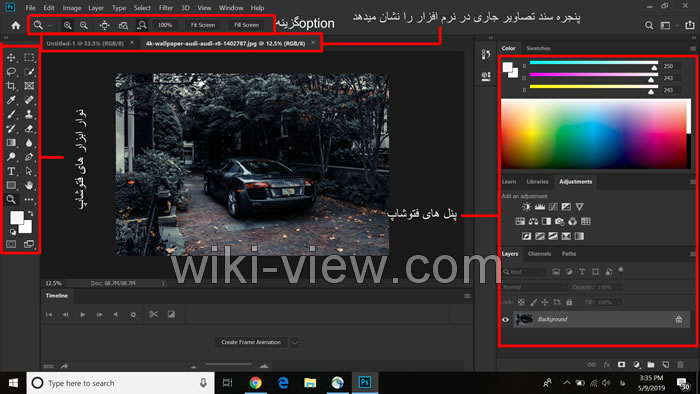Image resolution: width=700 pixels, height=394 pixels.
Task: Select the Hand tool
Action: 29,185
